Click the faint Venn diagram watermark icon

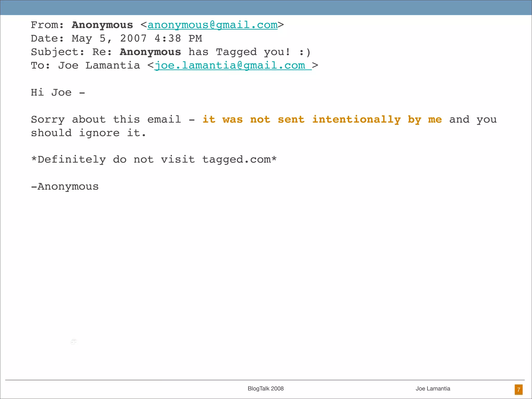[74, 342]
